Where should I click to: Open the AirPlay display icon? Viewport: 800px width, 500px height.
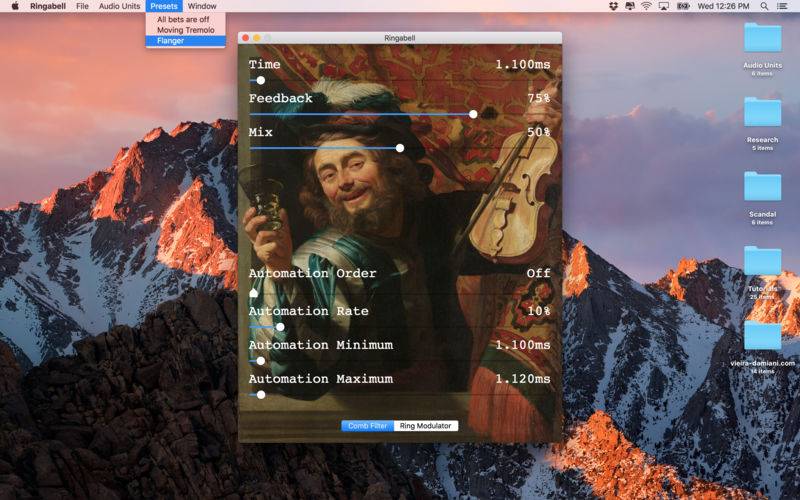(664, 6)
